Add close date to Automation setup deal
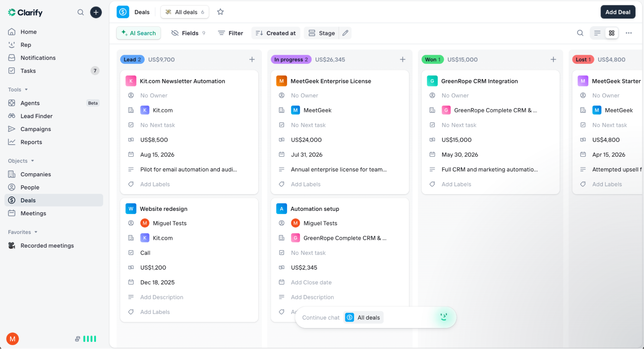Image resolution: width=644 pixels, height=349 pixels. point(311,282)
